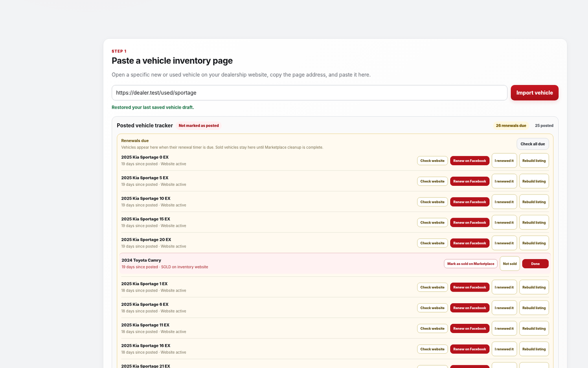
Task: Click Done for the Toyota Camry row
Action: (x=535, y=264)
